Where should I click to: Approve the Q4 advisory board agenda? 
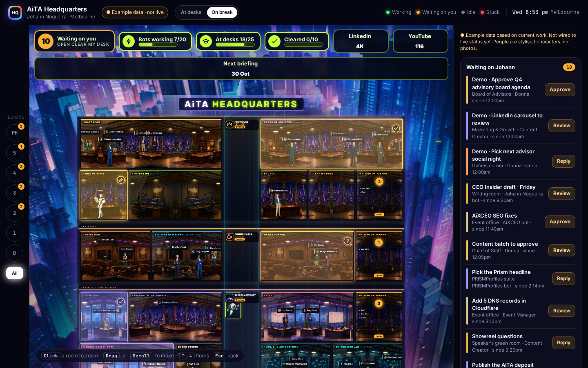(560, 90)
